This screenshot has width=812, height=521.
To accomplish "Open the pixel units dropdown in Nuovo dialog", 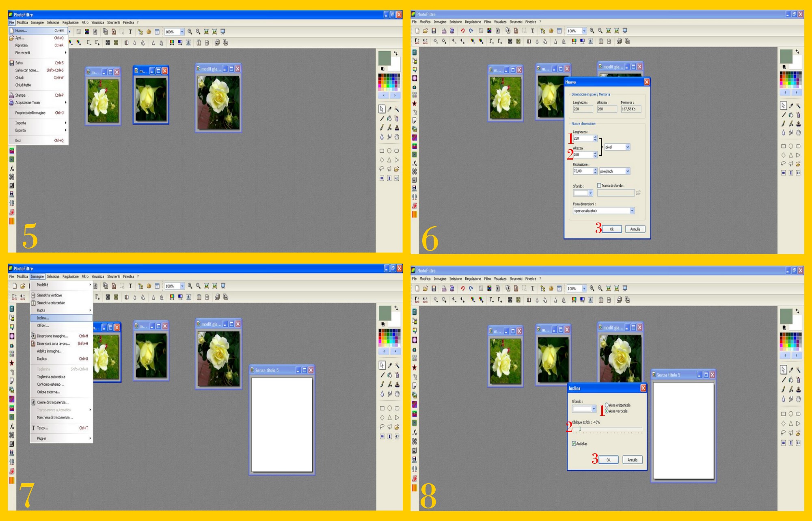I will [x=628, y=147].
